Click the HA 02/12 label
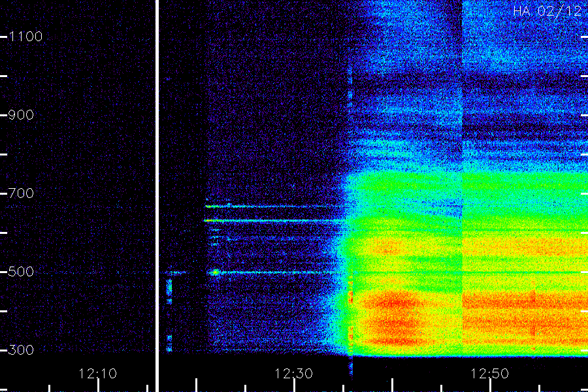 tap(547, 11)
